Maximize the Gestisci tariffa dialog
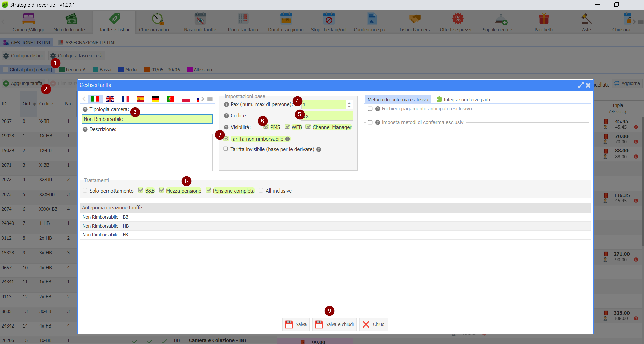The image size is (644, 344). coord(581,85)
